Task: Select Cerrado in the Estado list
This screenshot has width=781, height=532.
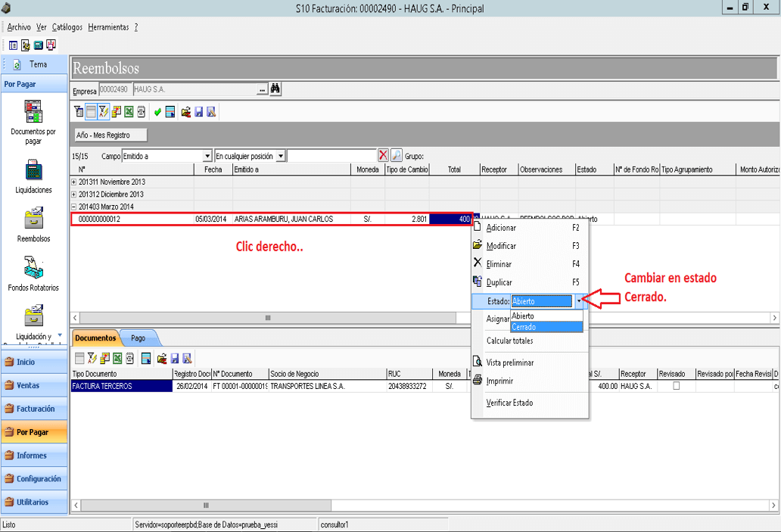Action: 546,327
